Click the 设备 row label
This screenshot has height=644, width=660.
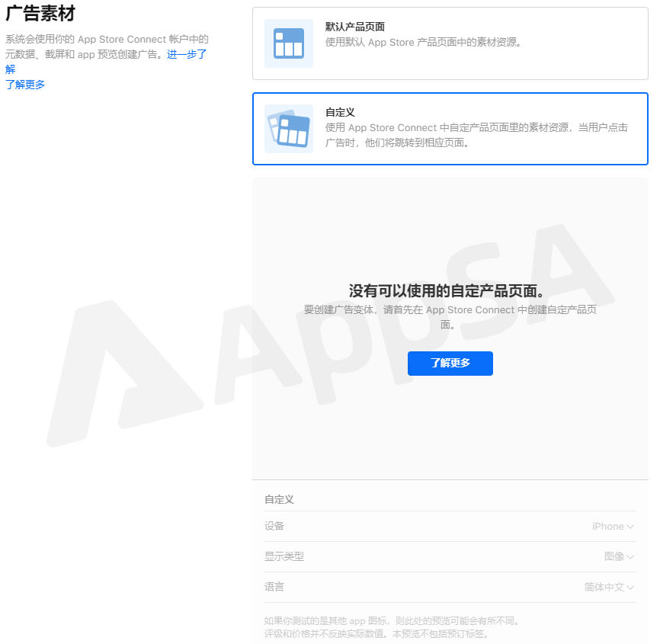tap(274, 526)
